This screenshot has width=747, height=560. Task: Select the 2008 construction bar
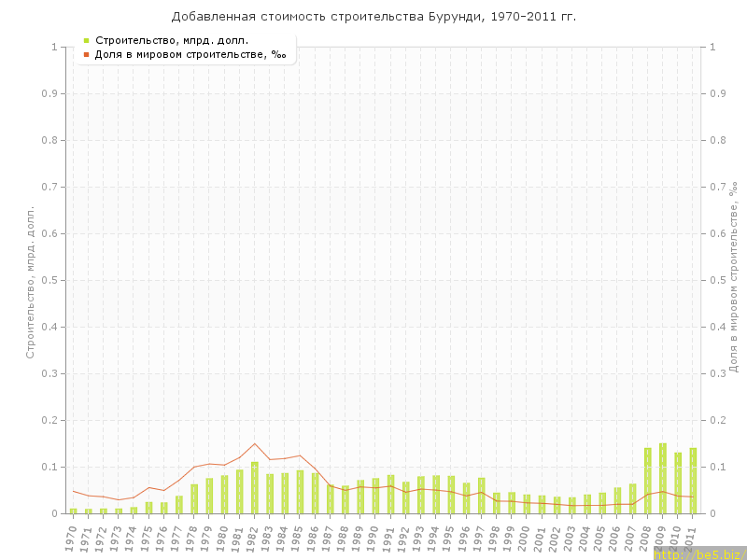point(648,481)
